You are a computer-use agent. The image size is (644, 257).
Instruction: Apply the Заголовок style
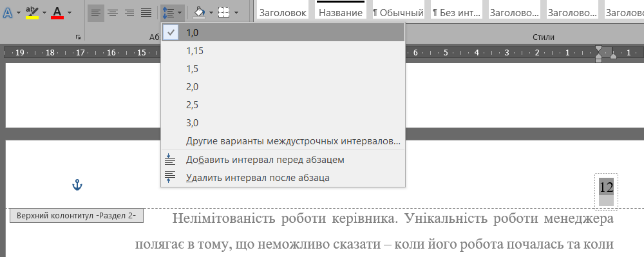[283, 10]
